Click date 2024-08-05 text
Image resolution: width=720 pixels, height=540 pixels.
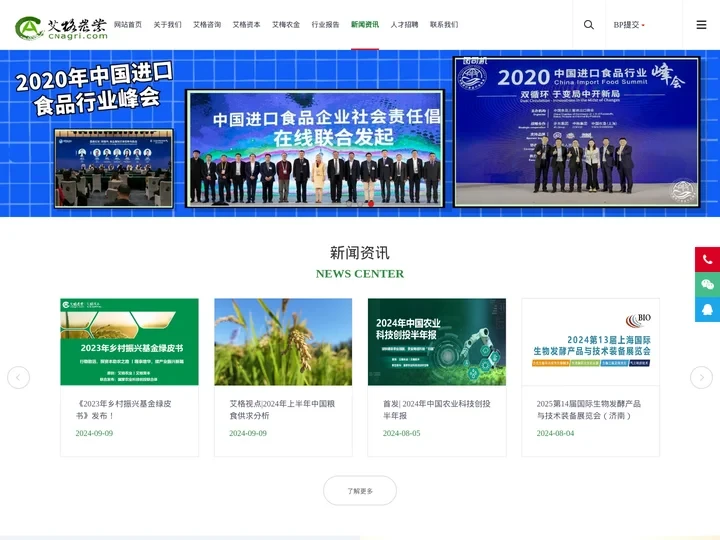click(401, 433)
